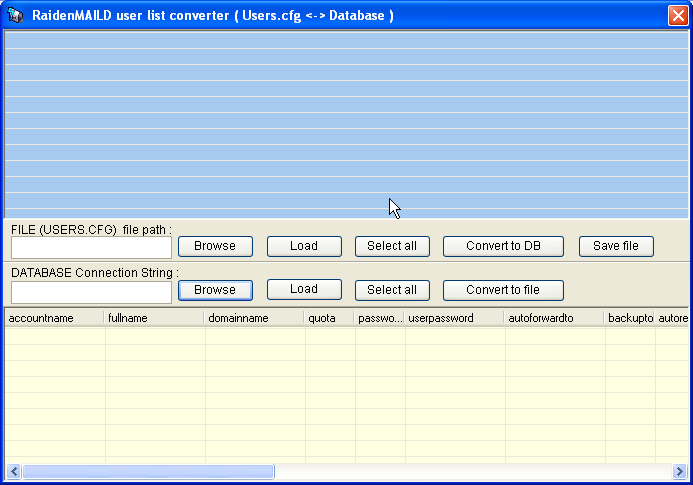Select the domainname column header
This screenshot has width=693, height=485.
click(254, 318)
